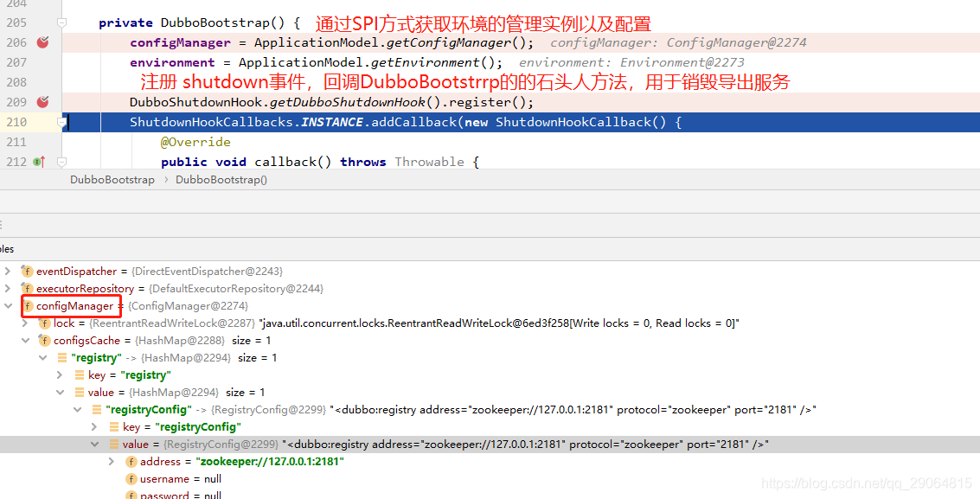The image size is (980, 499).
Task: Click "registryConfig" map entry icon
Action: click(97, 410)
